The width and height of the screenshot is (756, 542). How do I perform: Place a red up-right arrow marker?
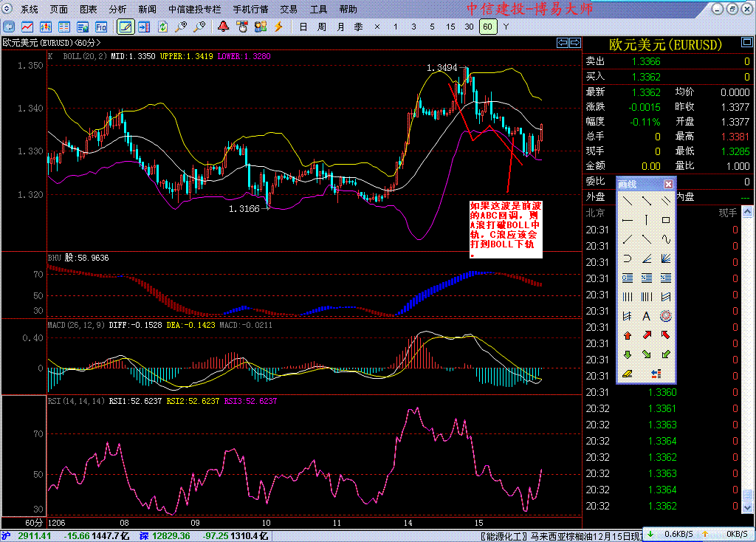point(647,335)
